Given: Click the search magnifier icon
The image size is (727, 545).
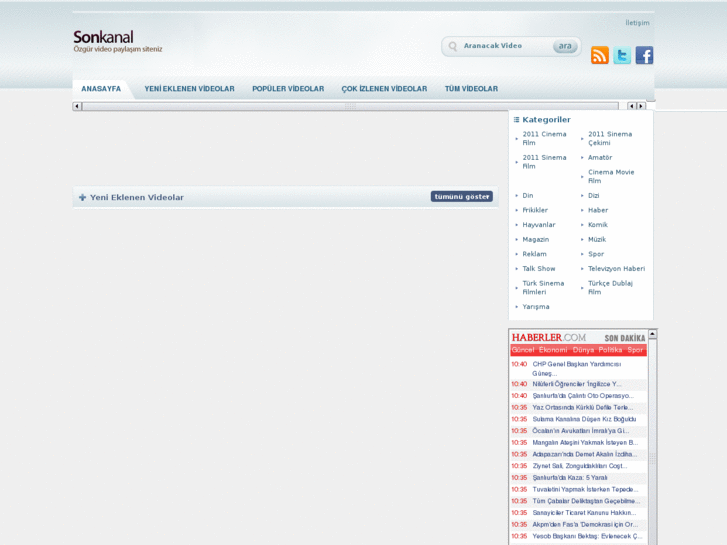Looking at the screenshot, I should 453,46.
